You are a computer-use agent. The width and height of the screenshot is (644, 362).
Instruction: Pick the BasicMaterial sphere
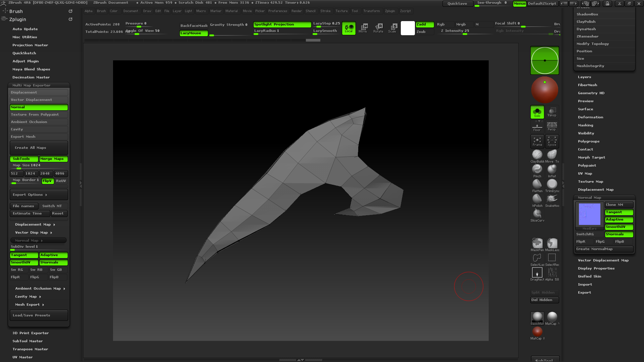click(537, 318)
